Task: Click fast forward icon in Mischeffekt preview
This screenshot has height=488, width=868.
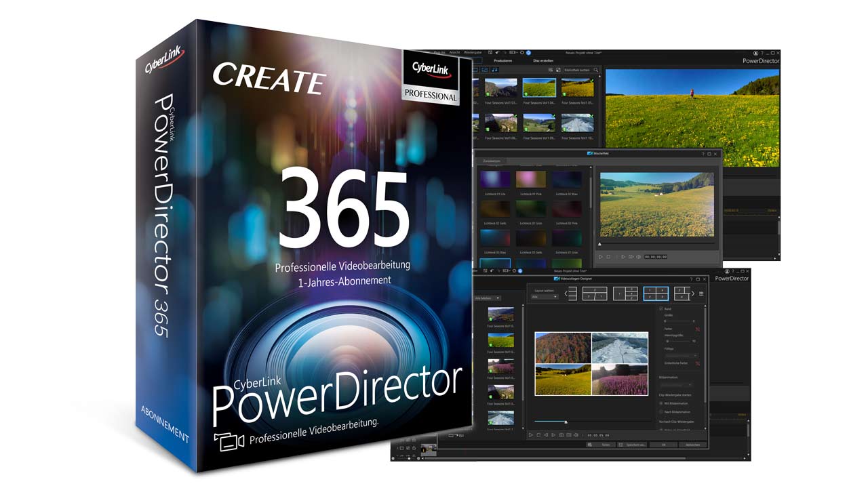Action: point(631,257)
